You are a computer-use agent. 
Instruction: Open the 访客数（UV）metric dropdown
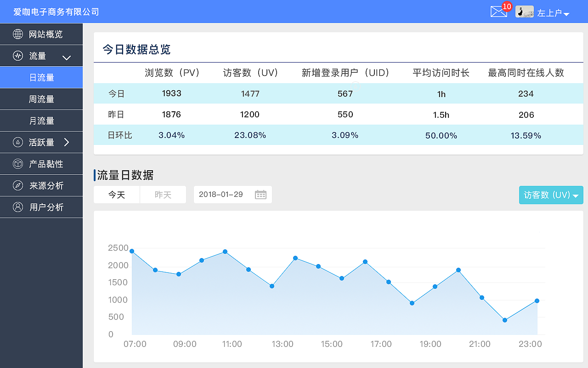[x=551, y=195]
